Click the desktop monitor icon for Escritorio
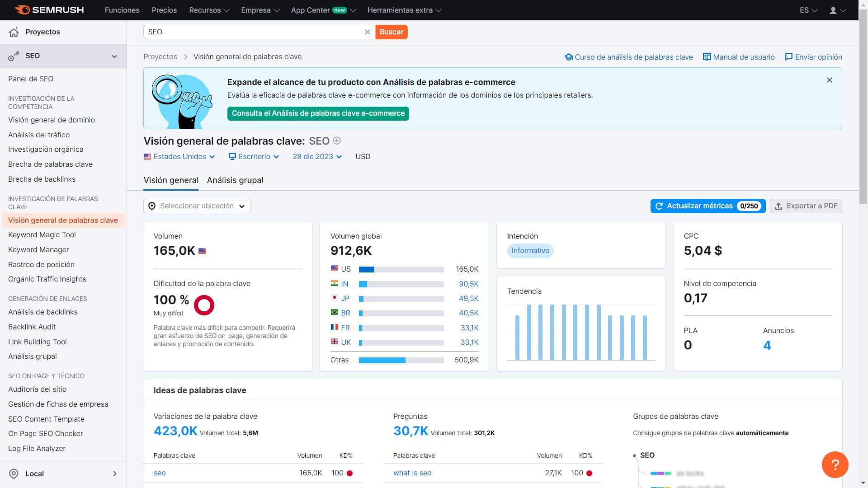The width and height of the screenshot is (868, 488). [232, 157]
